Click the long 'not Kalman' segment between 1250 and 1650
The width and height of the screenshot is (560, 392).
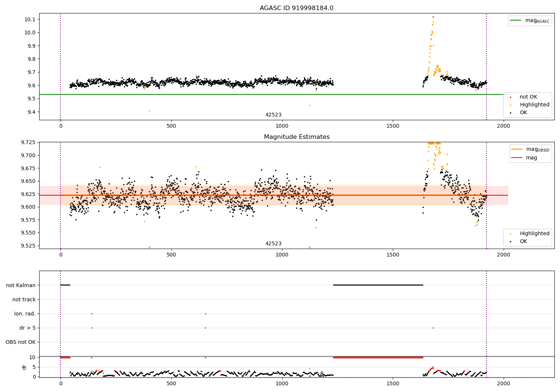378,285
